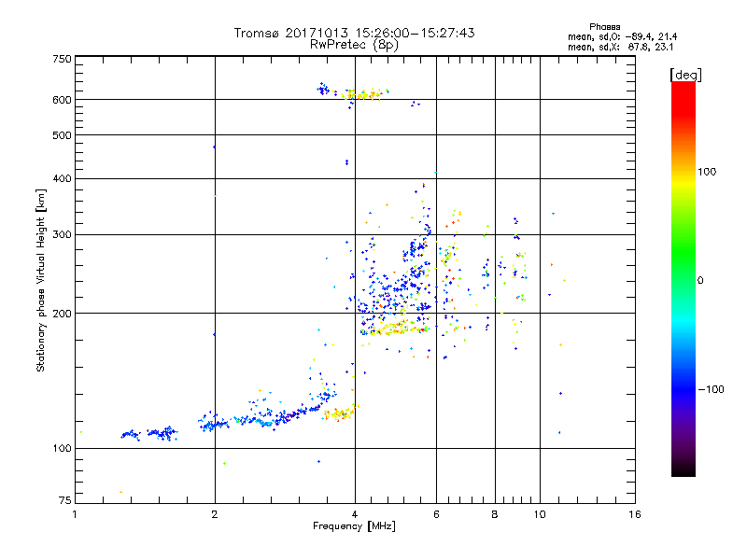The image size is (747, 560).
Task: Click the x-axis tick label '10'
Action: pyautogui.click(x=540, y=514)
